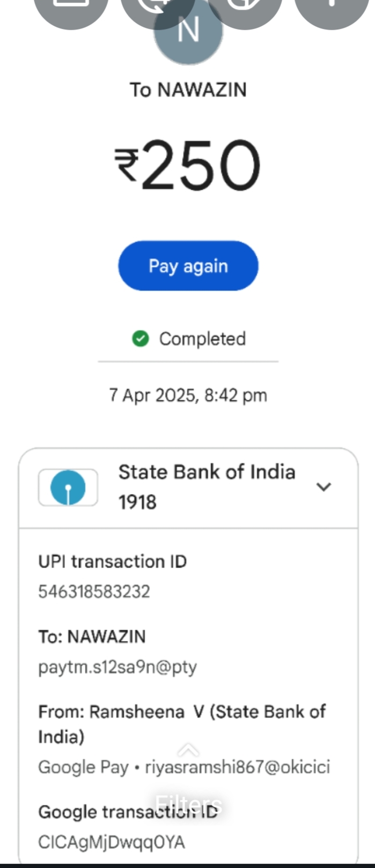Open the Filters overlay label
The height and width of the screenshot is (868, 375).
point(188,805)
